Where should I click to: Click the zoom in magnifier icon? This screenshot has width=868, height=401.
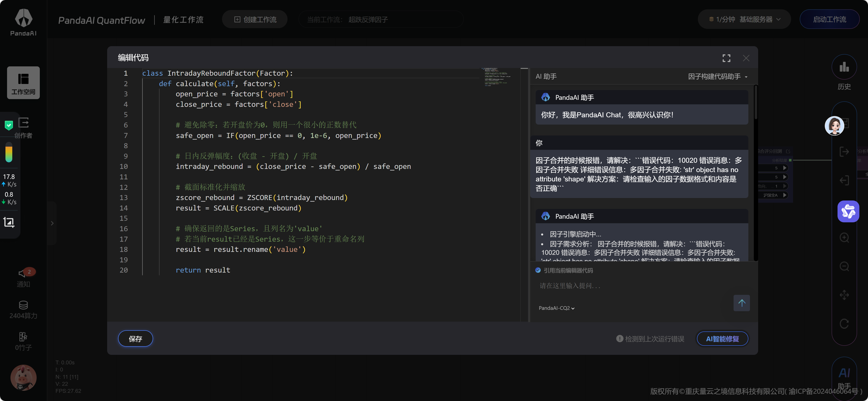[x=844, y=238]
